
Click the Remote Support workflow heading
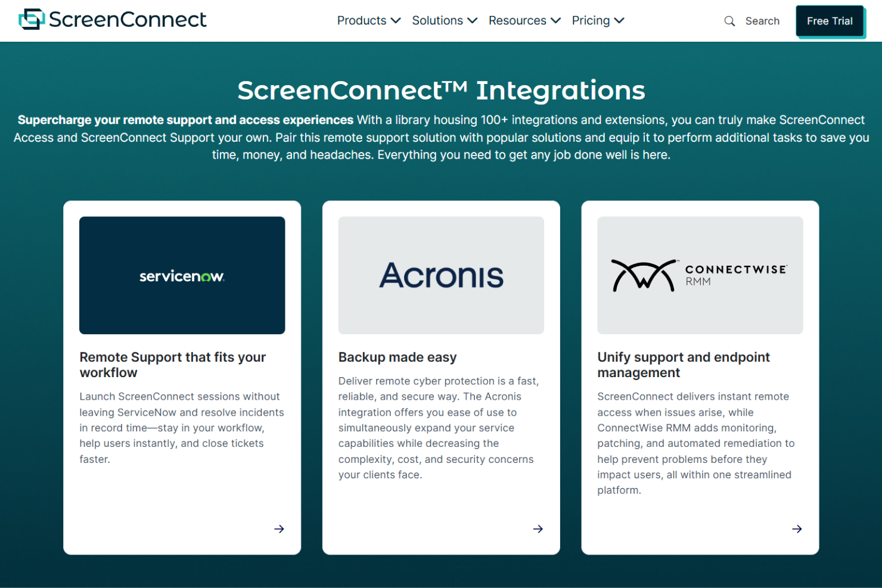click(x=172, y=364)
